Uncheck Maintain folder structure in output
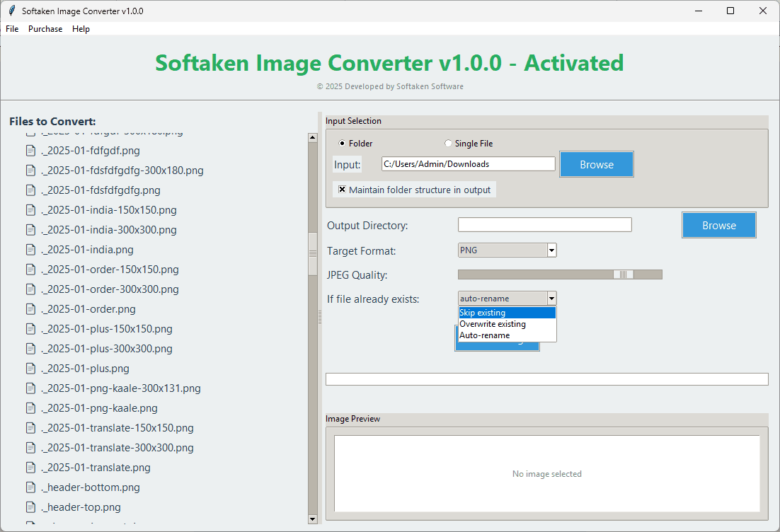 click(342, 190)
